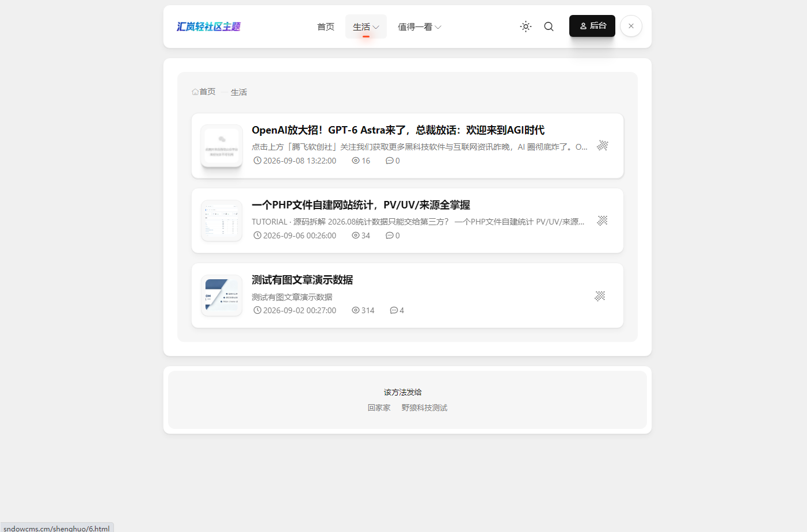
Task: Toggle the light/dark theme sun icon
Action: pos(526,26)
